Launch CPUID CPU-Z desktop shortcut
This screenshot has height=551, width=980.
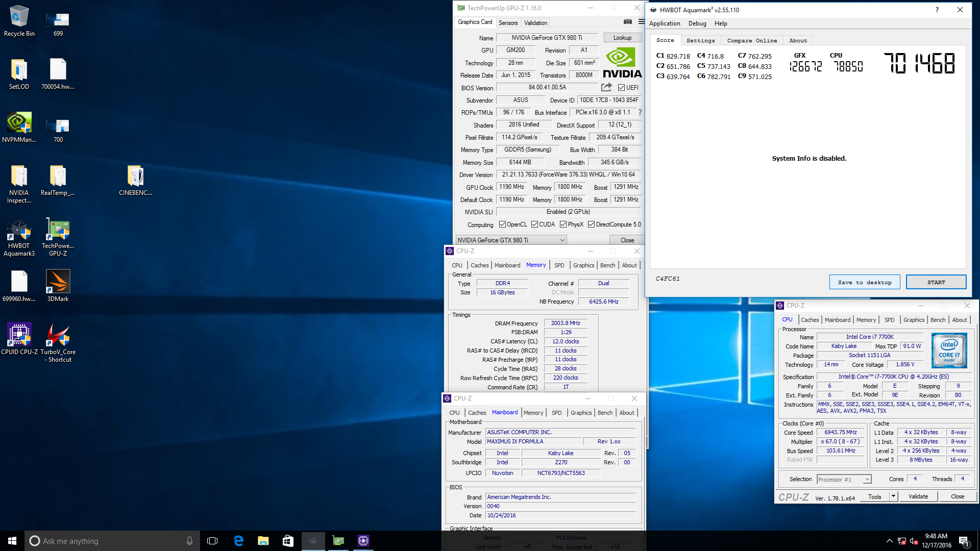(19, 339)
